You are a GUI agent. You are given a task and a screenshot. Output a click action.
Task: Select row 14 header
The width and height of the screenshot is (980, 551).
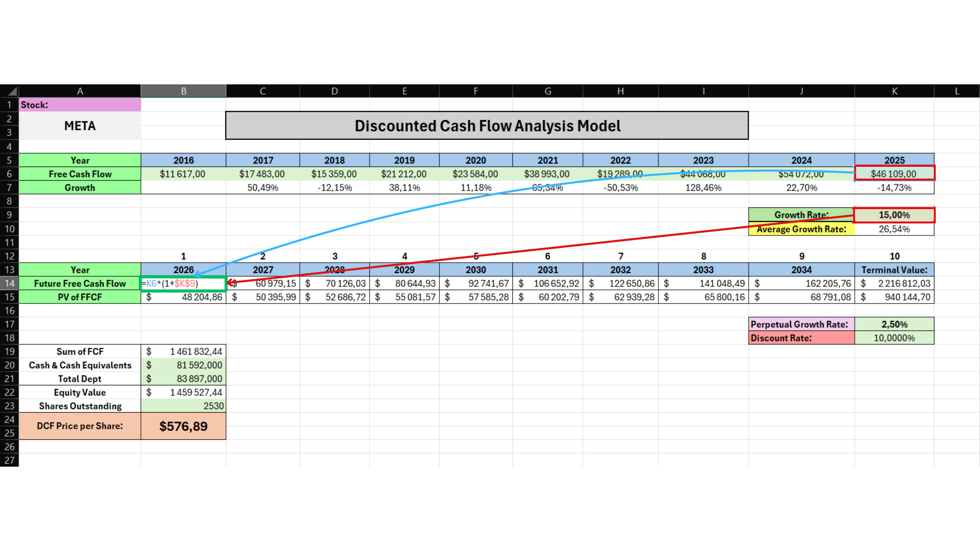click(x=10, y=283)
